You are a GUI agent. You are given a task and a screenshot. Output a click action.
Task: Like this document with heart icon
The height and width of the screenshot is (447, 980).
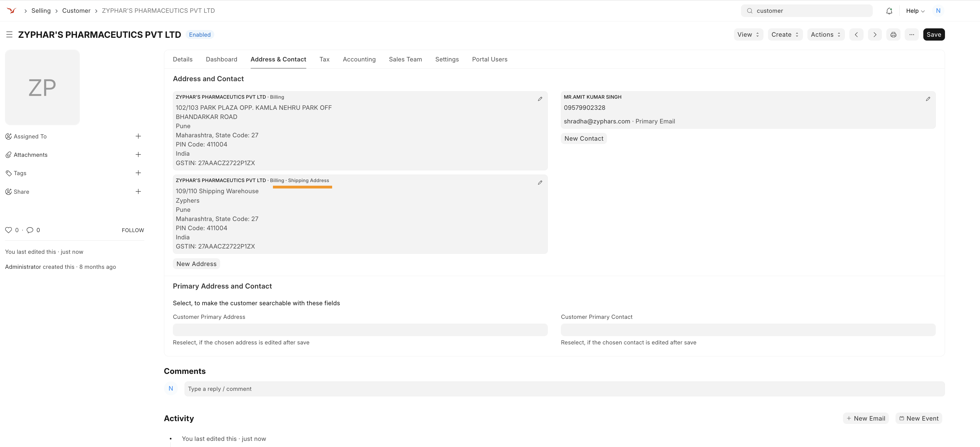8,230
